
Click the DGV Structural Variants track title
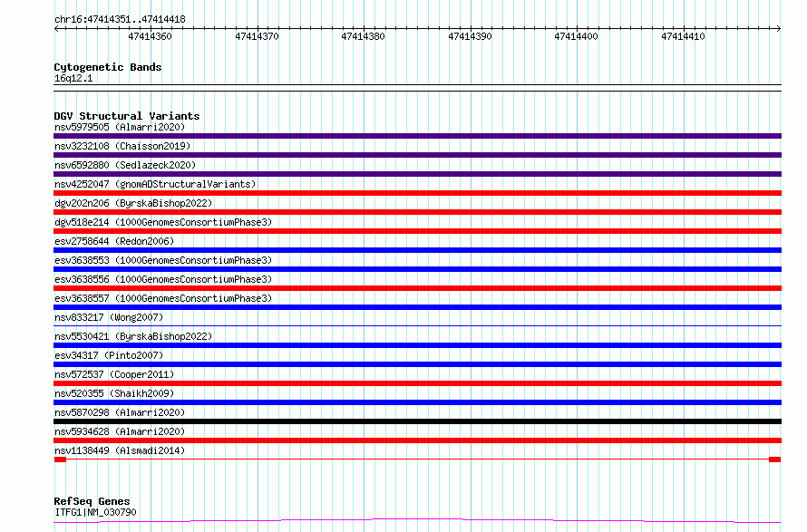127,116
